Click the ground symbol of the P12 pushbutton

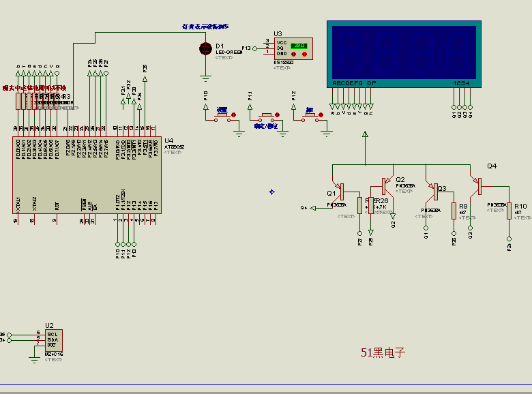(x=327, y=134)
